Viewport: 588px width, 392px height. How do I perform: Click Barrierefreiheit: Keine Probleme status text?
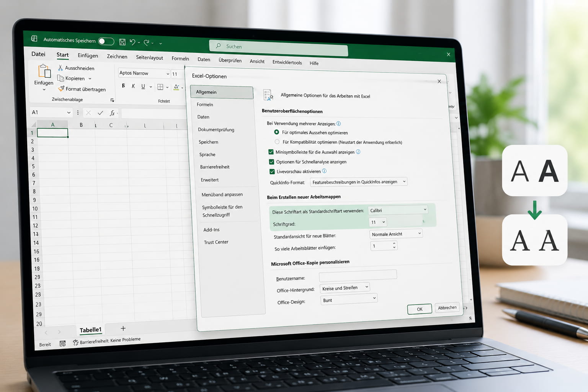click(x=110, y=340)
